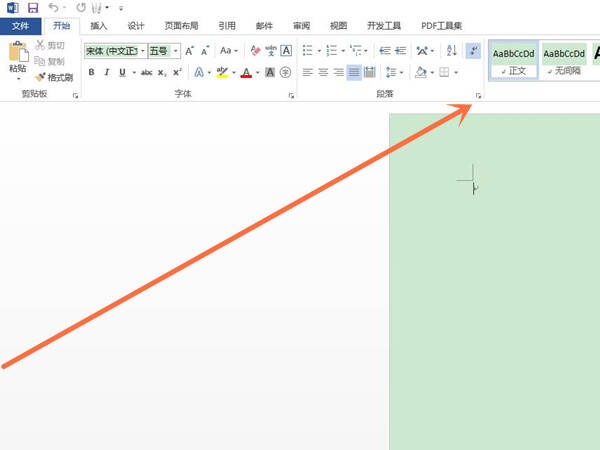Viewport: 600px width, 450px height.
Task: Open the font name dropdown 宋体
Action: pos(142,51)
